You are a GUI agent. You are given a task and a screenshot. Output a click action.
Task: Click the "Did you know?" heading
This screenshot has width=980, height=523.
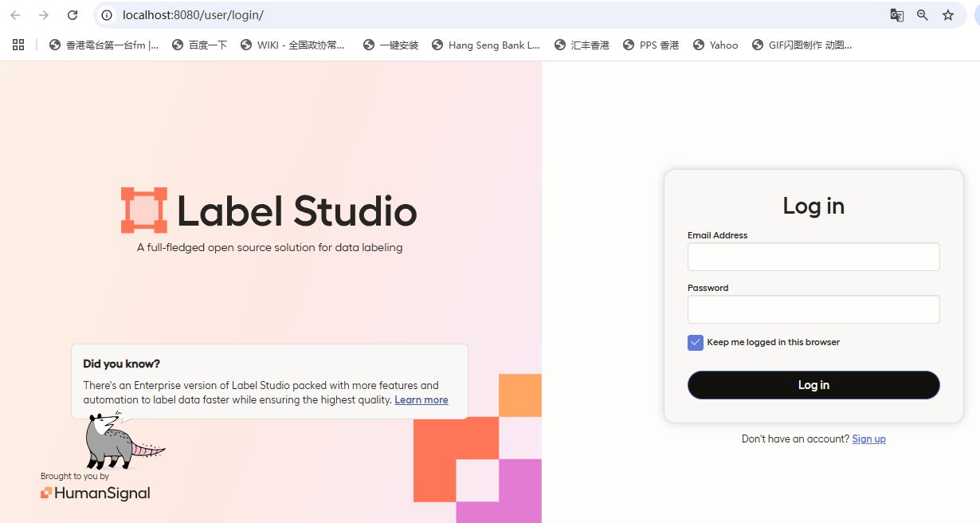click(x=122, y=364)
